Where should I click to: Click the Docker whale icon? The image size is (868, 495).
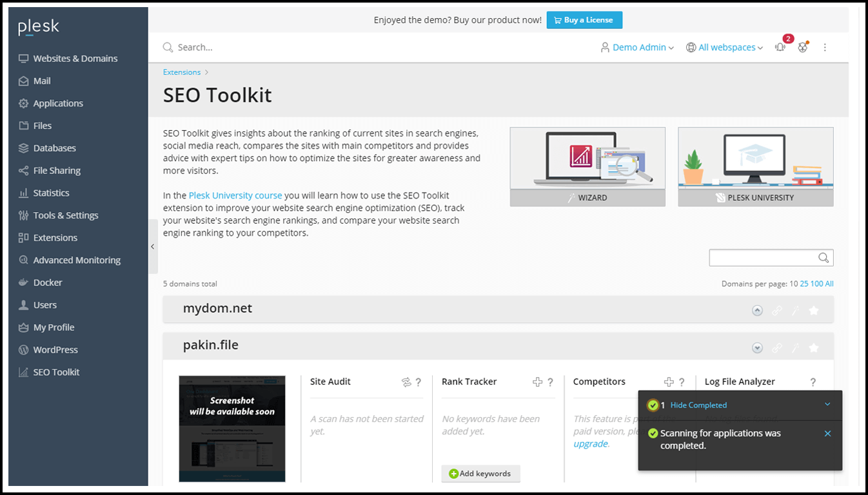[x=24, y=282]
